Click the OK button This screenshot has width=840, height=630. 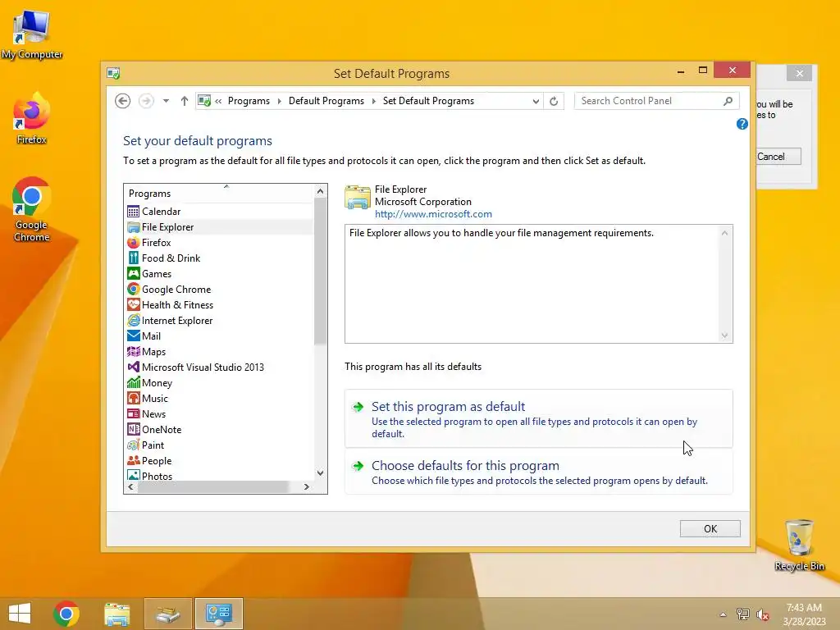[710, 529]
